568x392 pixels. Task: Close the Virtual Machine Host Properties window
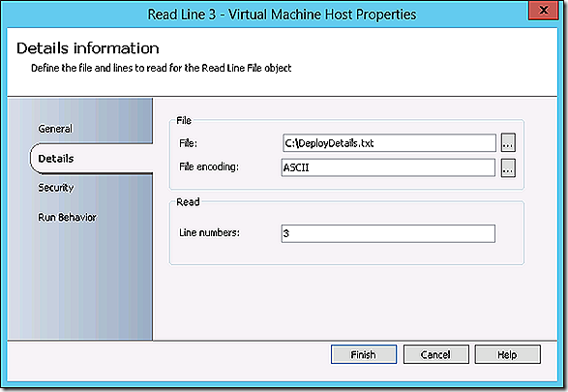tap(543, 11)
